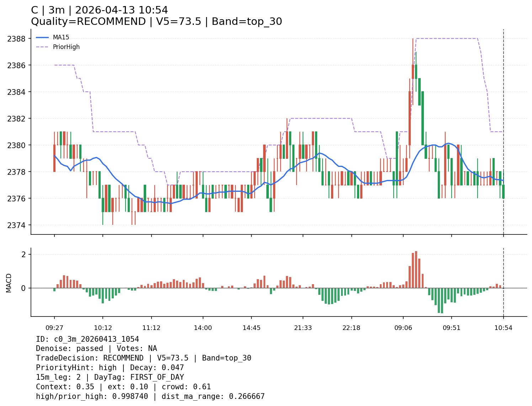Click the MA15 legend blue line sample
Screen dimensions: 532x406
(x=42, y=37)
